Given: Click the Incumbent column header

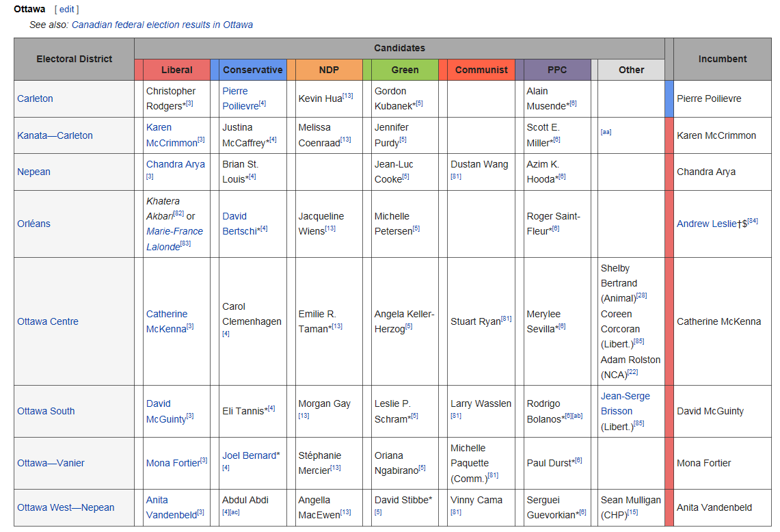Looking at the screenshot, I should pos(722,59).
